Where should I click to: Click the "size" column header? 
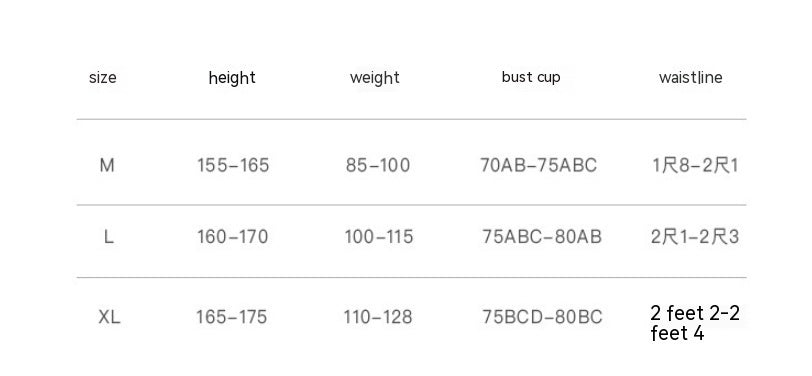(x=103, y=78)
